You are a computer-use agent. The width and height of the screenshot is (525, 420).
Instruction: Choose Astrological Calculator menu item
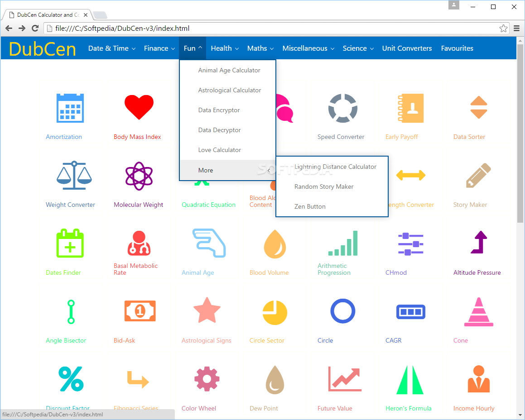228,91
